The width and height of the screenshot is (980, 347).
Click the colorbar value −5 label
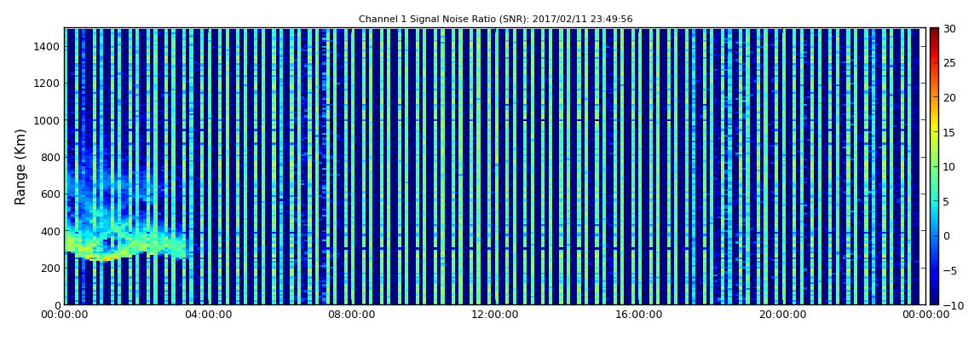tap(950, 270)
